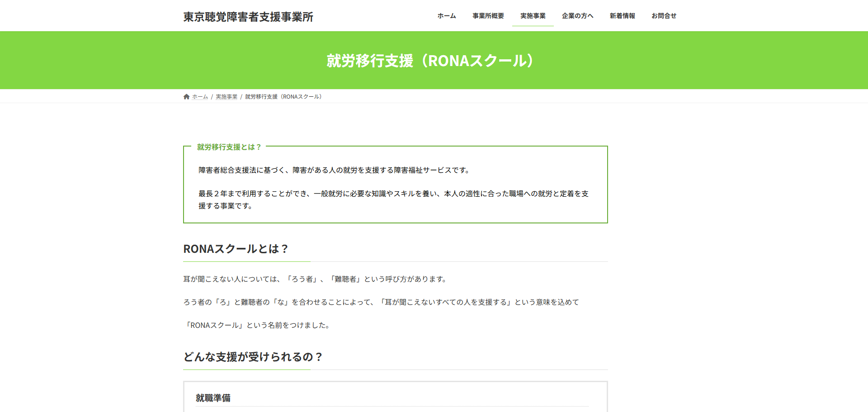This screenshot has width=868, height=412.
Task: Open 東京聴覚障害者支援事業所 site title link
Action: pos(248,17)
